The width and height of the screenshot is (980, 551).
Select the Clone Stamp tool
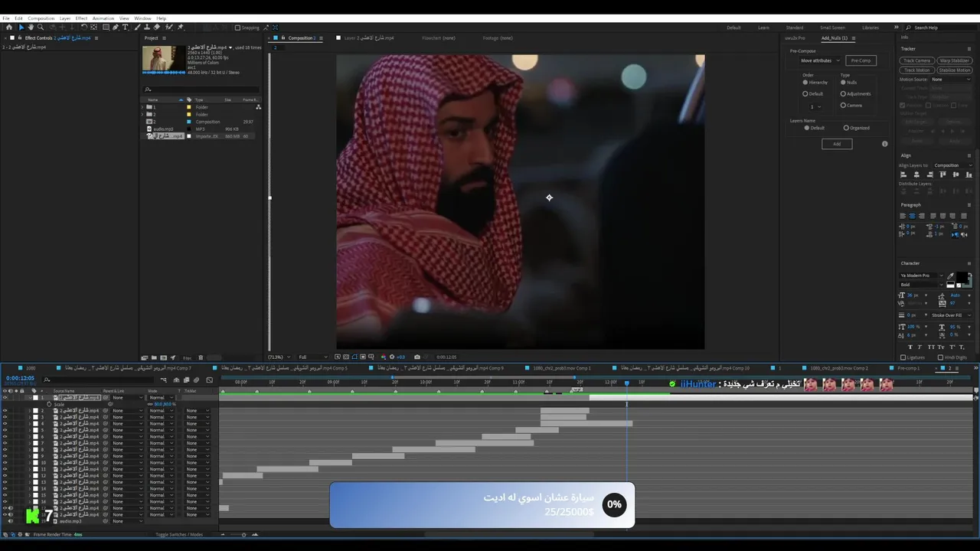coord(147,28)
